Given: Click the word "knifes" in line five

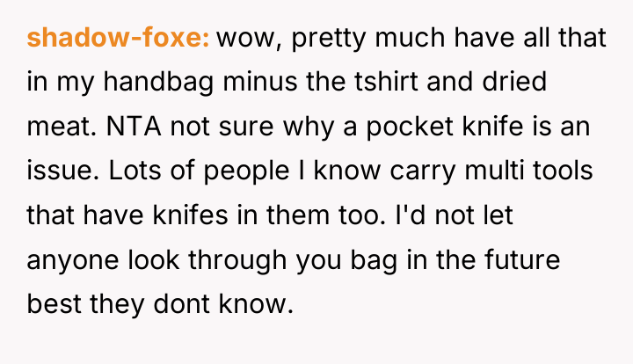Looking at the screenshot, I should [190, 215].
